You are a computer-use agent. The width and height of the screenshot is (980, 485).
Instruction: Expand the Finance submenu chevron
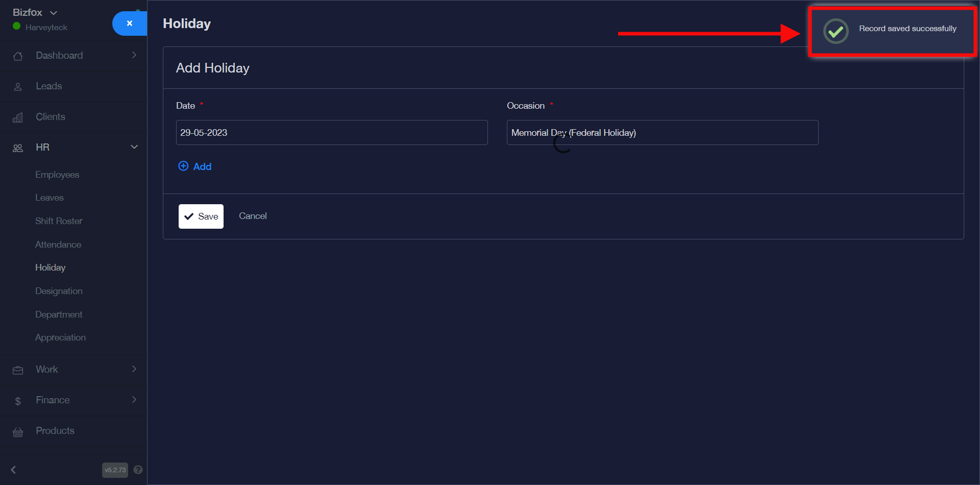pos(134,400)
